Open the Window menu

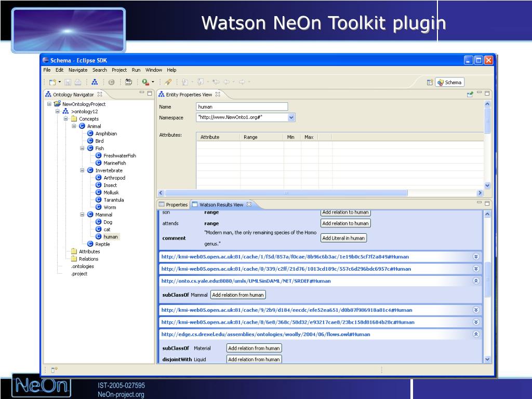tap(154, 70)
